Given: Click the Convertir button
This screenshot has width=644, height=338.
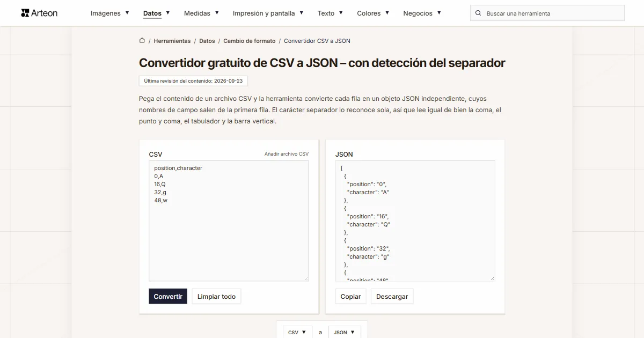Looking at the screenshot, I should (168, 297).
